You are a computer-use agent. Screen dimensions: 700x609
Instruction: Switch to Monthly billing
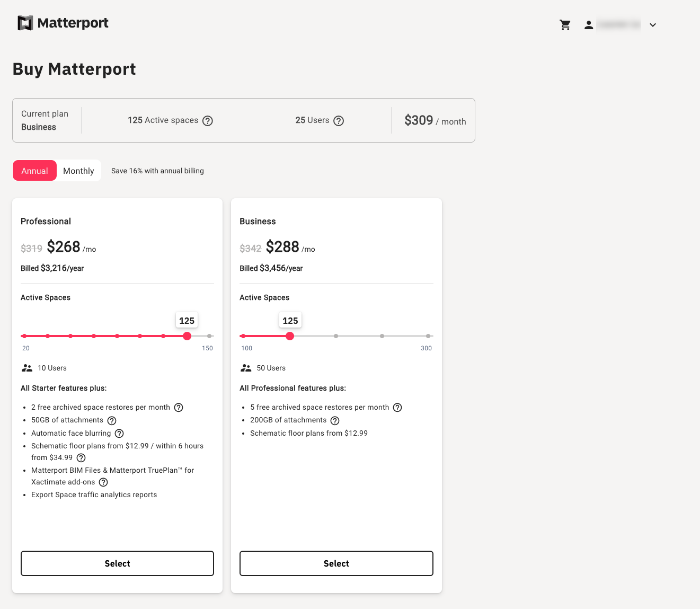click(x=78, y=171)
